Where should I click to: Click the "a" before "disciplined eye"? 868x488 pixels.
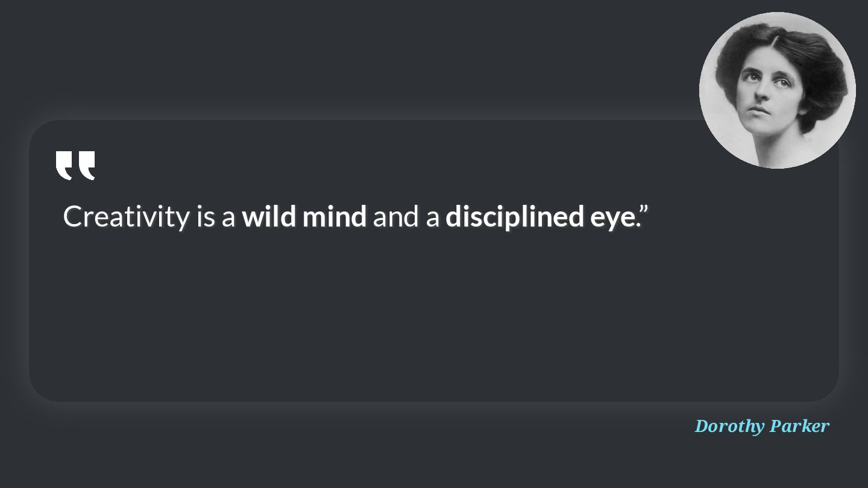[432, 219]
